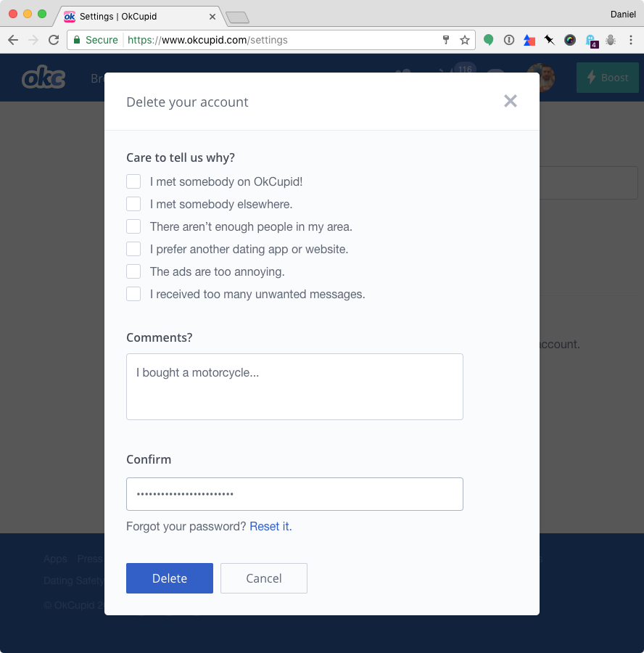Screen dimensions: 644x653
Task: Click the Confirm password field
Action: [294, 494]
